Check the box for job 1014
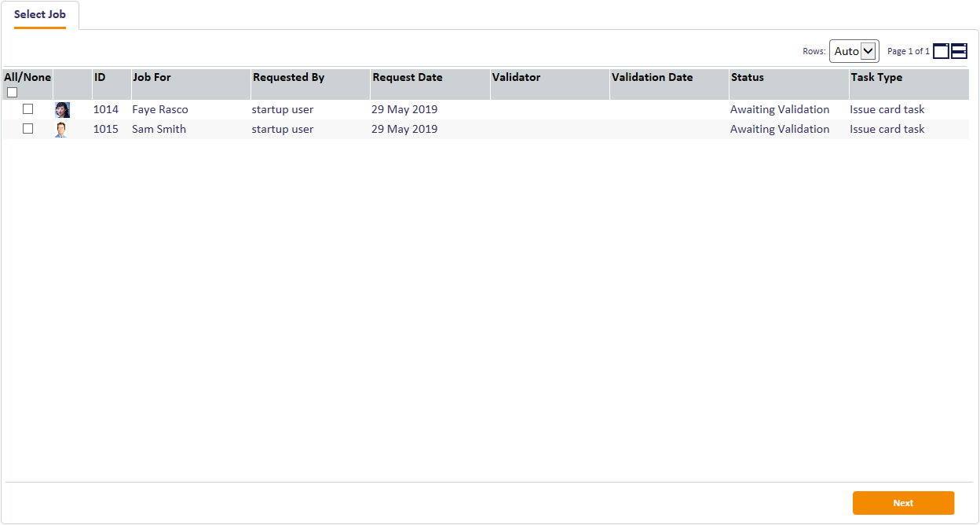 click(x=27, y=109)
